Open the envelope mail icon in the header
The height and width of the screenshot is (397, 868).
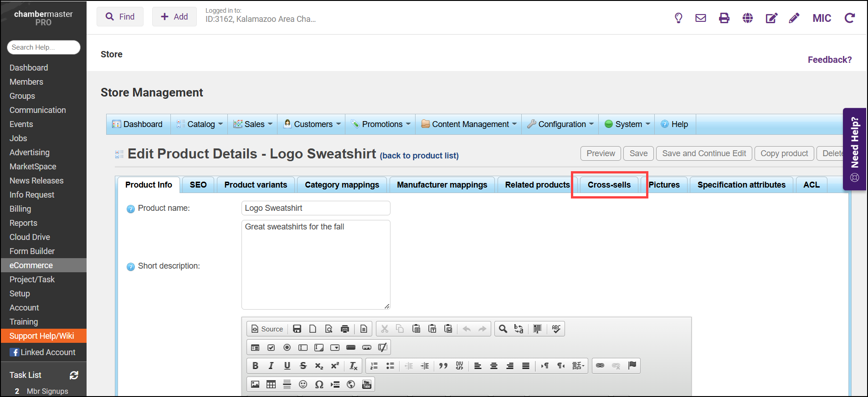tap(700, 18)
